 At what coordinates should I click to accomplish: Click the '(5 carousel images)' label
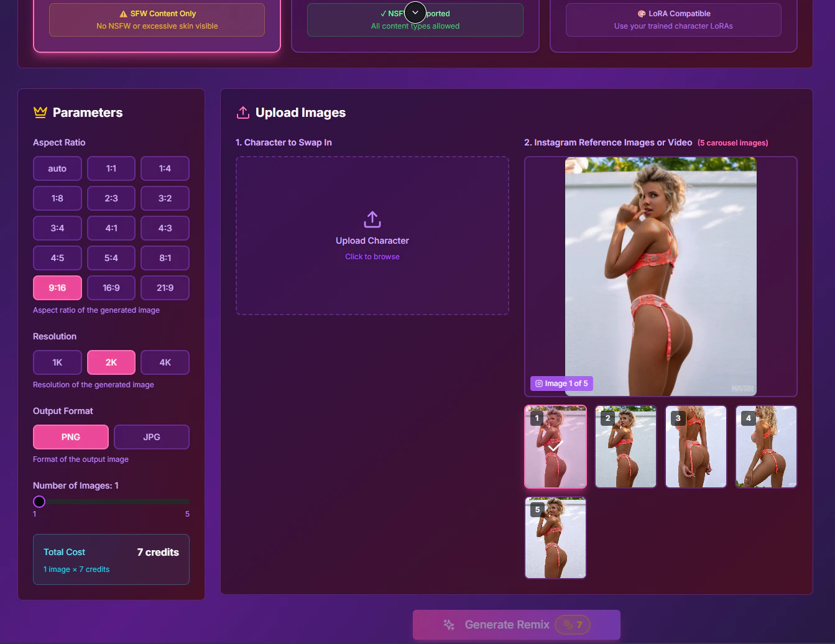[732, 143]
